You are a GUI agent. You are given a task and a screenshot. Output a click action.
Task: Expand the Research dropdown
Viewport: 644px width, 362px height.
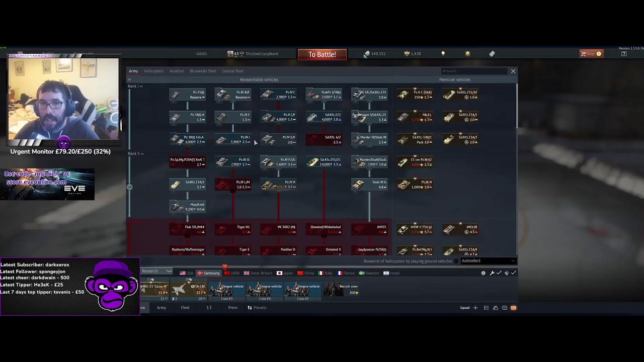click(156, 271)
